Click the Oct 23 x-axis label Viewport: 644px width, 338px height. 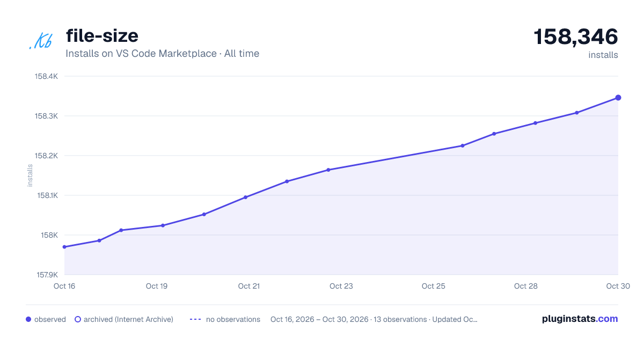(341, 286)
